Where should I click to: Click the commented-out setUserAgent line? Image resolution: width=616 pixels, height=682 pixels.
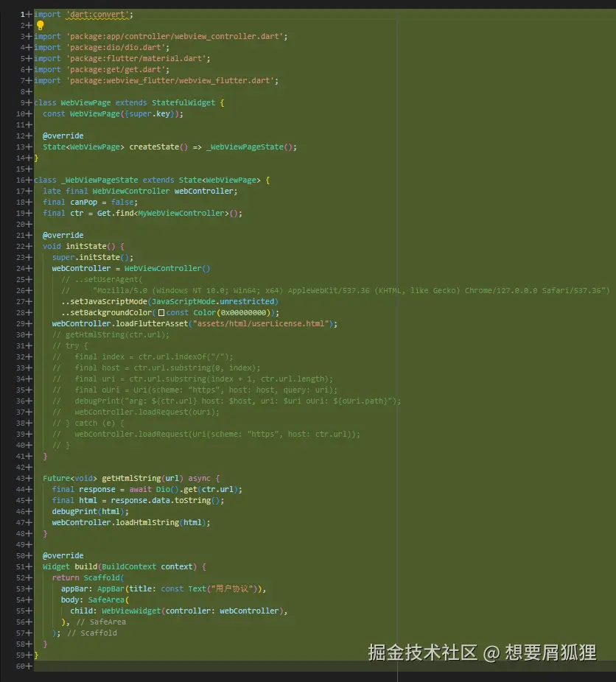tap(102, 280)
